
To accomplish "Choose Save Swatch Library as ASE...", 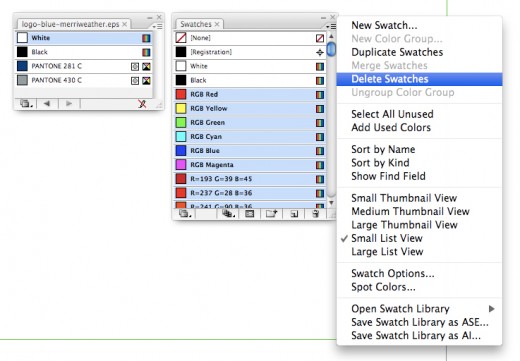I will (420, 322).
